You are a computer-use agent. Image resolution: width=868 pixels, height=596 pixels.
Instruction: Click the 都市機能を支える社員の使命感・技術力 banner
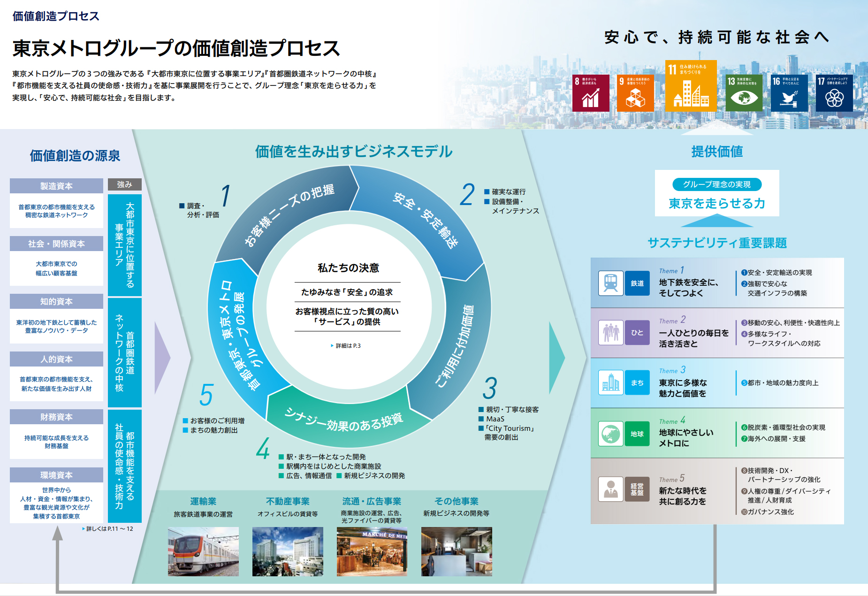pos(124,466)
